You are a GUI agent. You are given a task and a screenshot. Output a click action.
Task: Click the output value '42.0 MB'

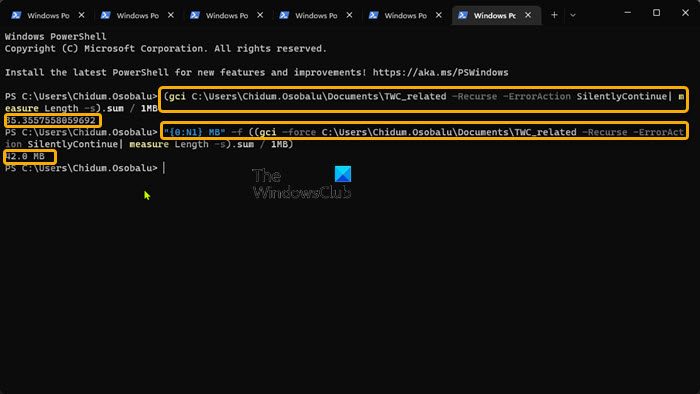coord(25,156)
